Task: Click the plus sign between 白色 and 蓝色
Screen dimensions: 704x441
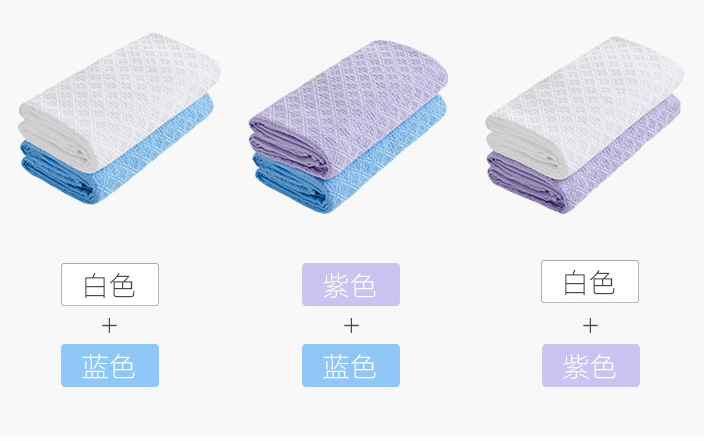Action: (110, 326)
